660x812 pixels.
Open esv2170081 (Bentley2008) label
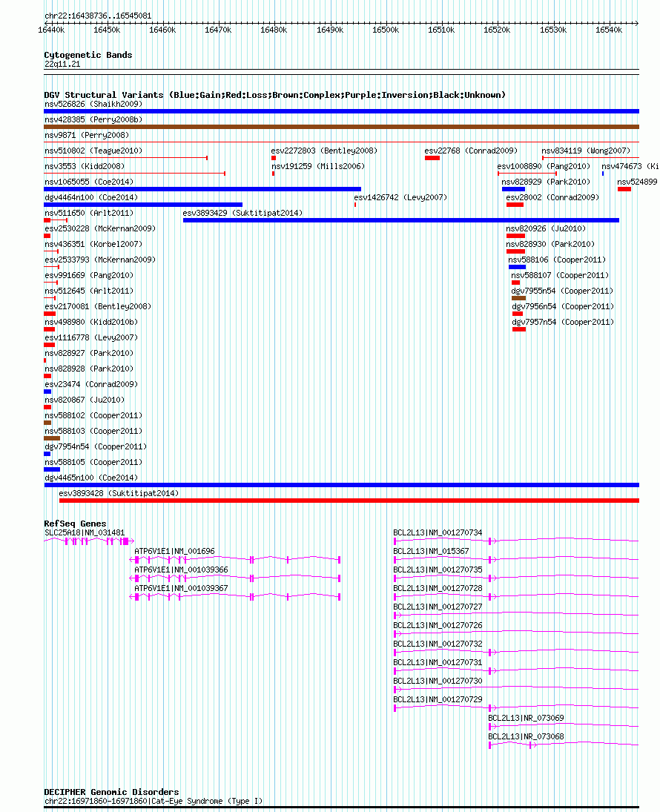[x=98, y=306]
